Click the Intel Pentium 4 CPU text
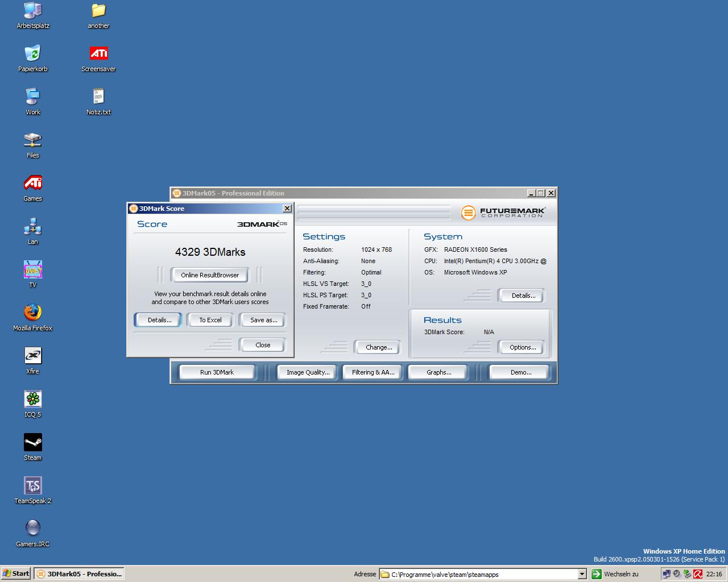 coord(495,261)
